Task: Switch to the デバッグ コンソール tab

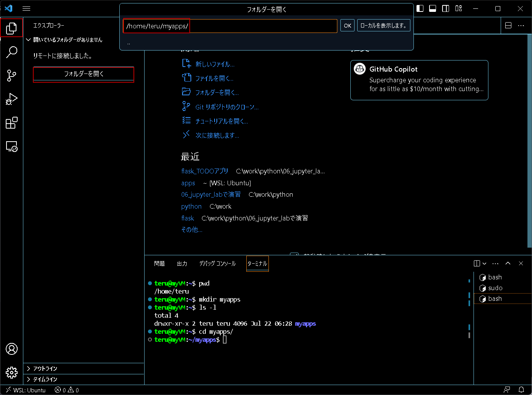Action: (217, 264)
